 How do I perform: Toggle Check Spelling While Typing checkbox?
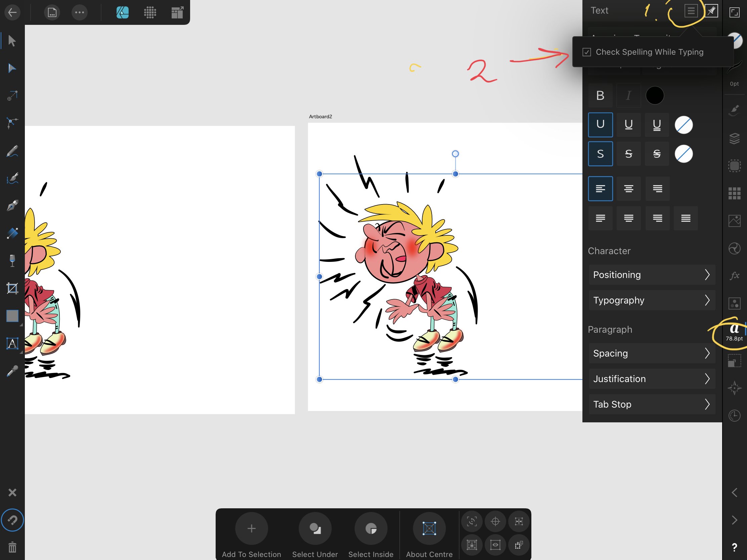pos(587,52)
